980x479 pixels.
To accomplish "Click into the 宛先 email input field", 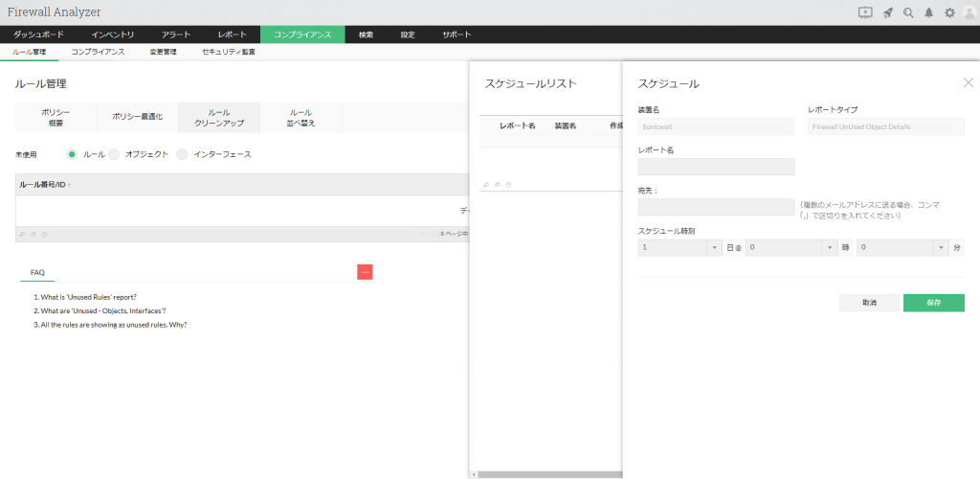I will tap(716, 207).
